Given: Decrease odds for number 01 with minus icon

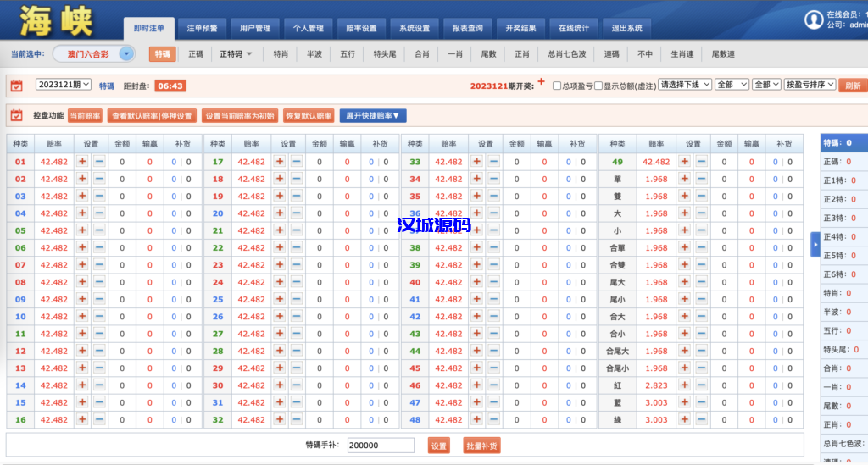Looking at the screenshot, I should pos(100,162).
